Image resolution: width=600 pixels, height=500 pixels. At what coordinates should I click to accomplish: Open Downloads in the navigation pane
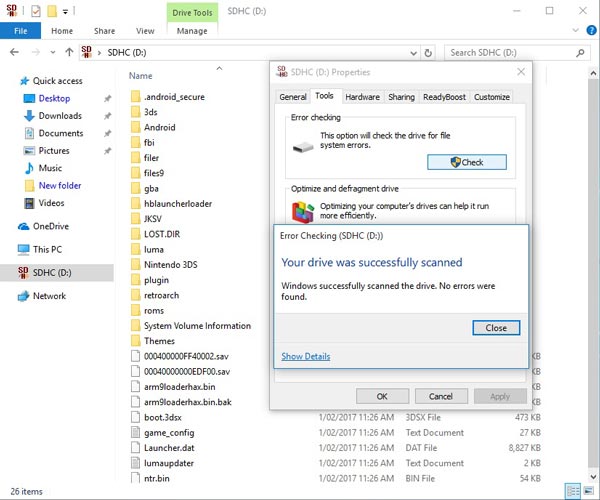[x=60, y=116]
